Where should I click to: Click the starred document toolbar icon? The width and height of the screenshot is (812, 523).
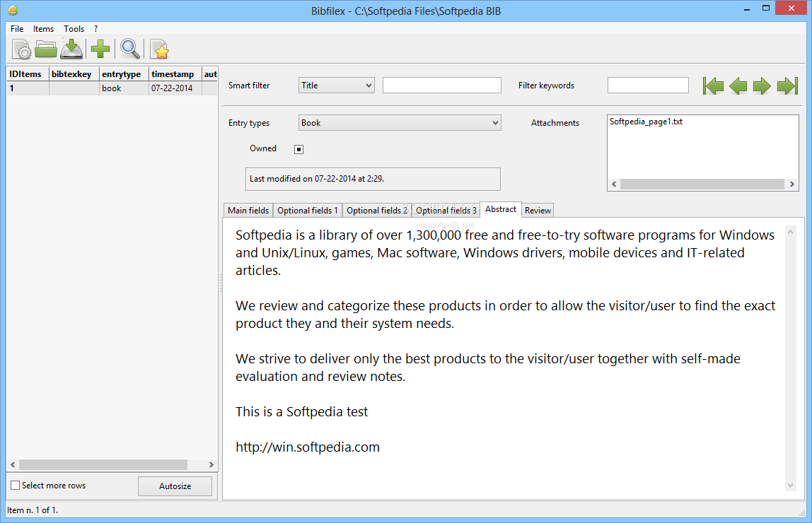160,49
